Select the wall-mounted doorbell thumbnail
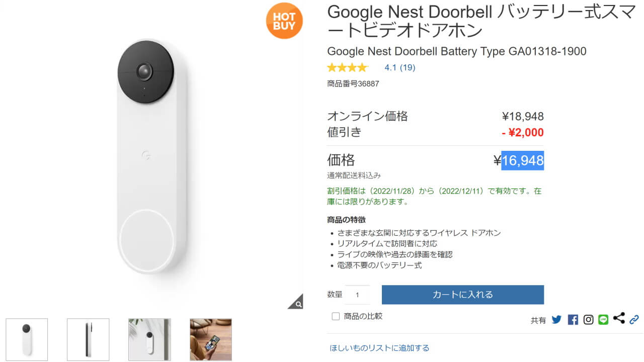 click(149, 339)
